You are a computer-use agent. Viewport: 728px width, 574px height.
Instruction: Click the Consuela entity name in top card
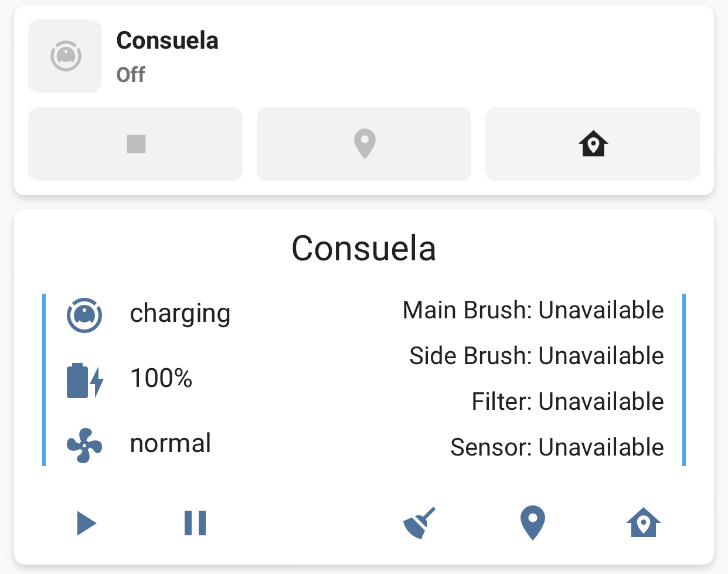[167, 41]
